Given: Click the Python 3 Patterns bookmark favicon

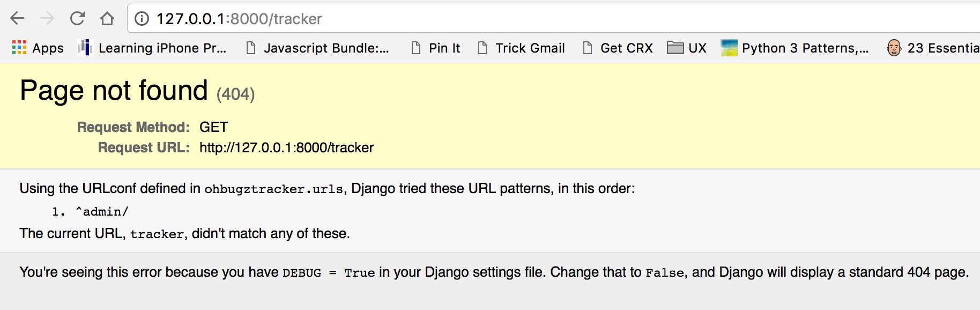Looking at the screenshot, I should (730, 48).
